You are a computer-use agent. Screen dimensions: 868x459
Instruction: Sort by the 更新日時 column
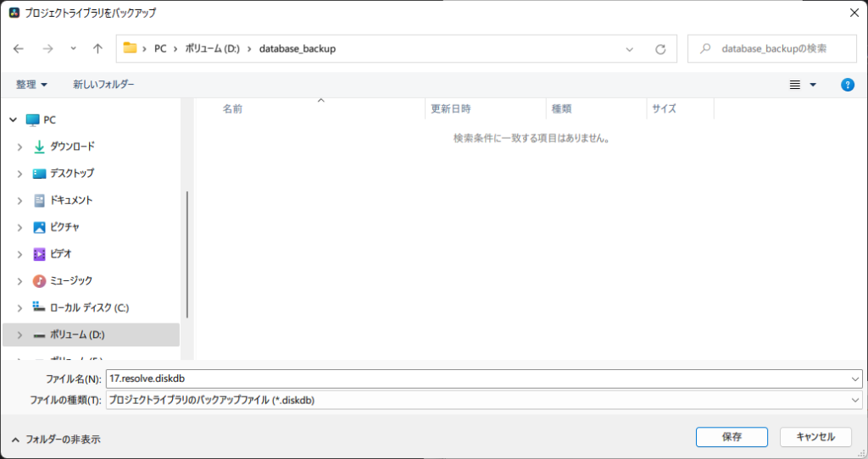coord(451,109)
